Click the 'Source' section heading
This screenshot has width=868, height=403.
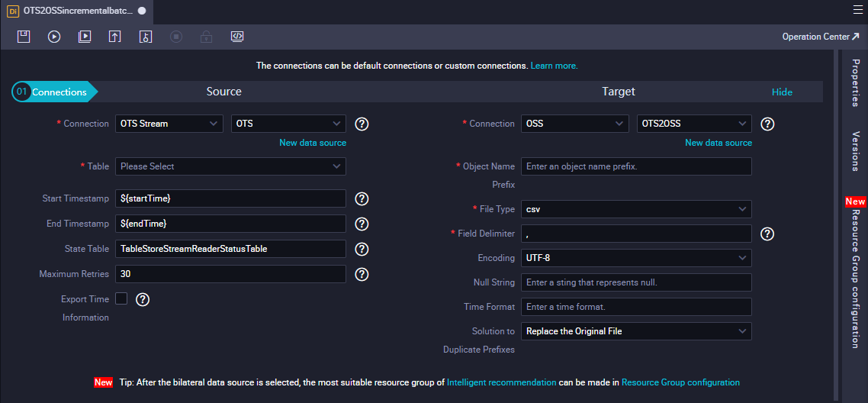pyautogui.click(x=223, y=92)
